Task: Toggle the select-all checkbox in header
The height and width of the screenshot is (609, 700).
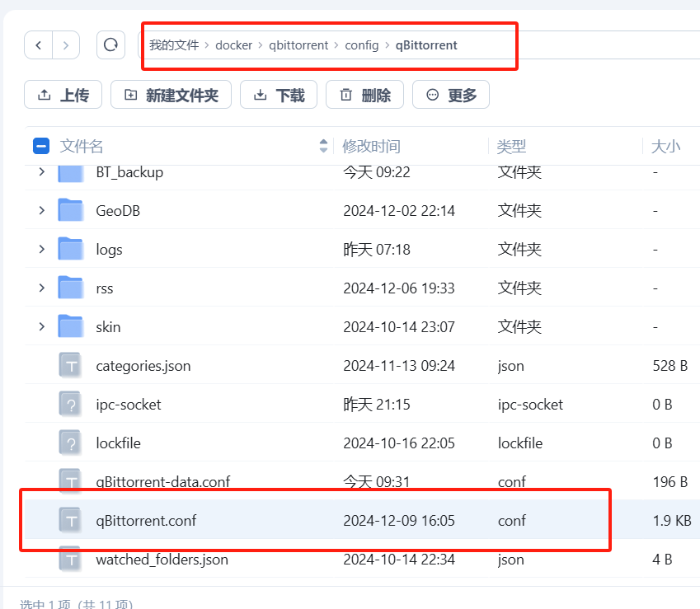Action: (x=41, y=146)
